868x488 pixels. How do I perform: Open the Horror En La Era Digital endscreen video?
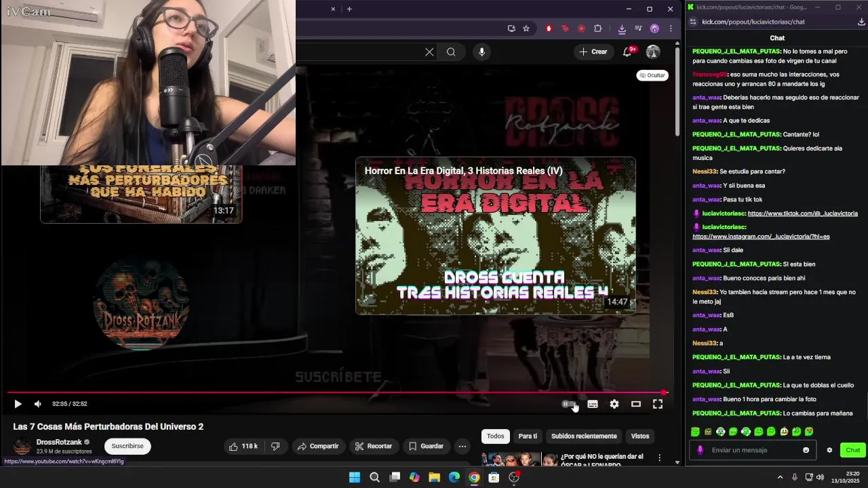(496, 236)
